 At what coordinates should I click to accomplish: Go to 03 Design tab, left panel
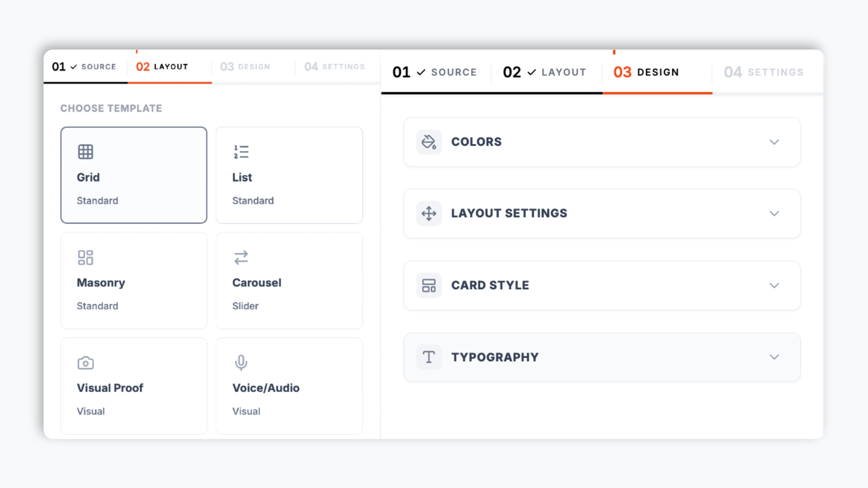tap(253, 67)
